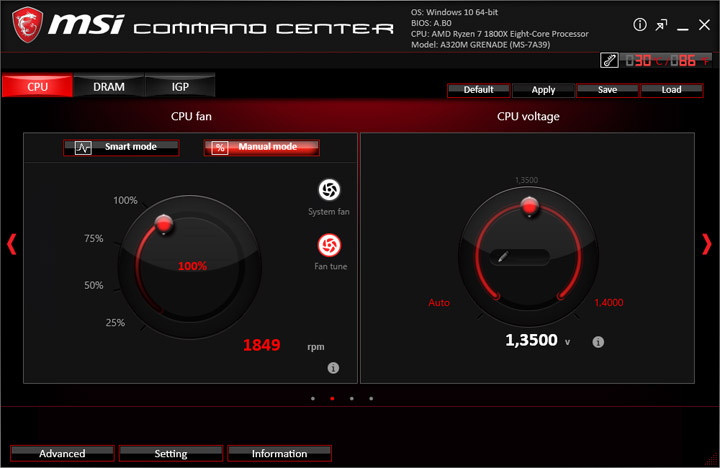
Task: Click the 100% label on fan dial
Action: pos(125,200)
